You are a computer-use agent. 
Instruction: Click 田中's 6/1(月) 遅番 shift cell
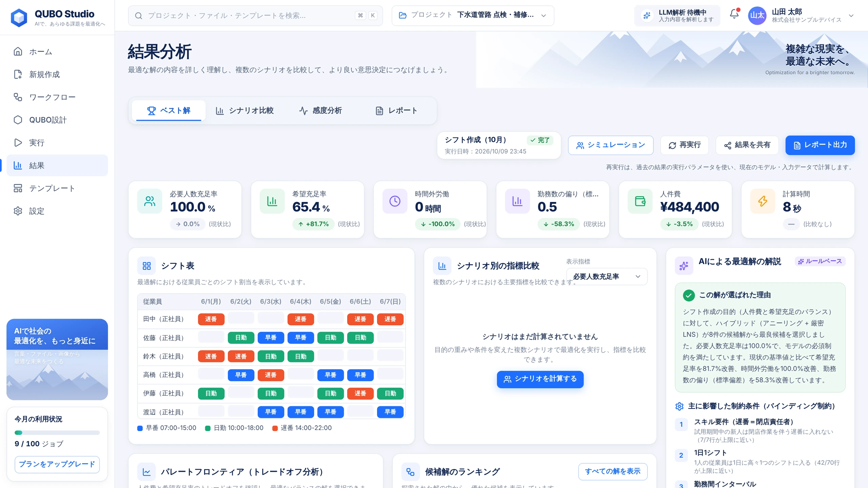tap(211, 319)
